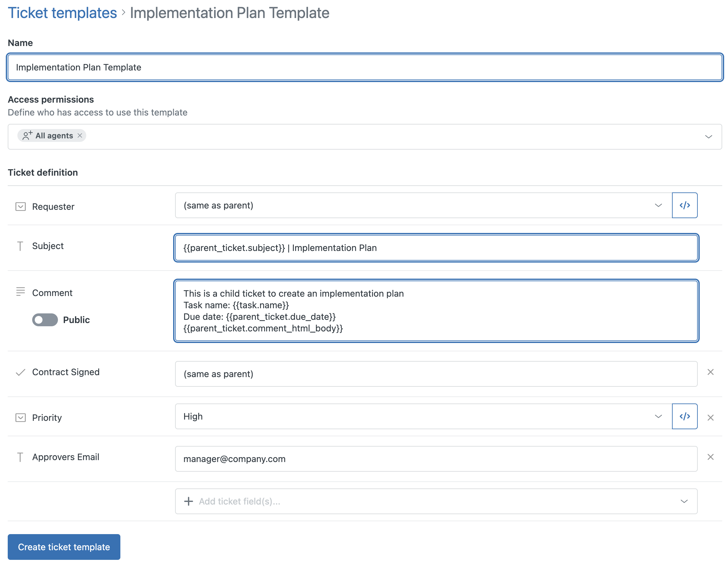Focus the template Name input field
The height and width of the screenshot is (565, 728).
point(365,67)
